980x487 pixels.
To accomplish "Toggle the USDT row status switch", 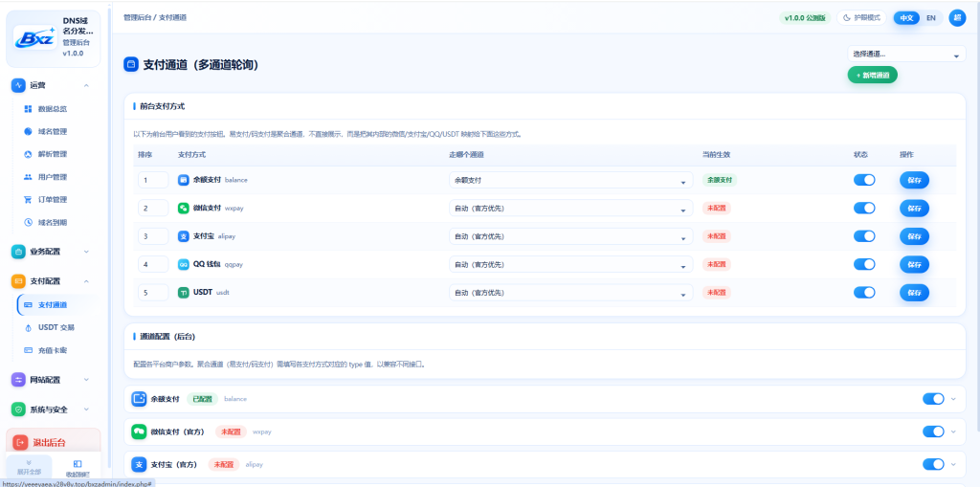I will 864,293.
